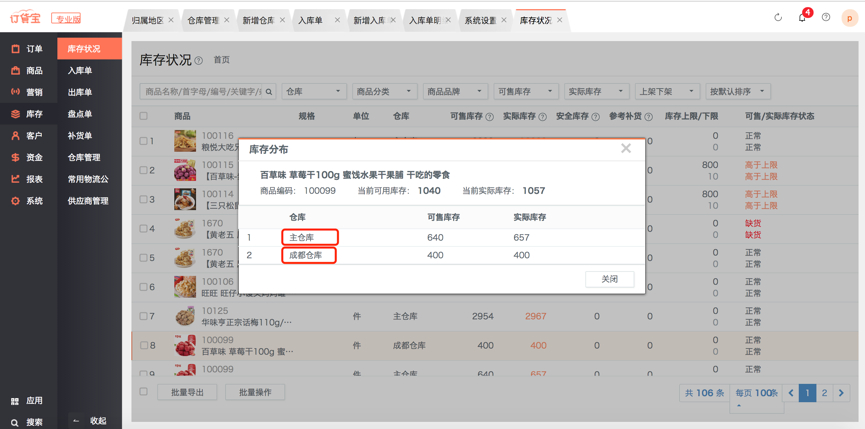The width and height of the screenshot is (865, 429).
Task: Click the refresh icon in top bar
Action: [x=778, y=18]
